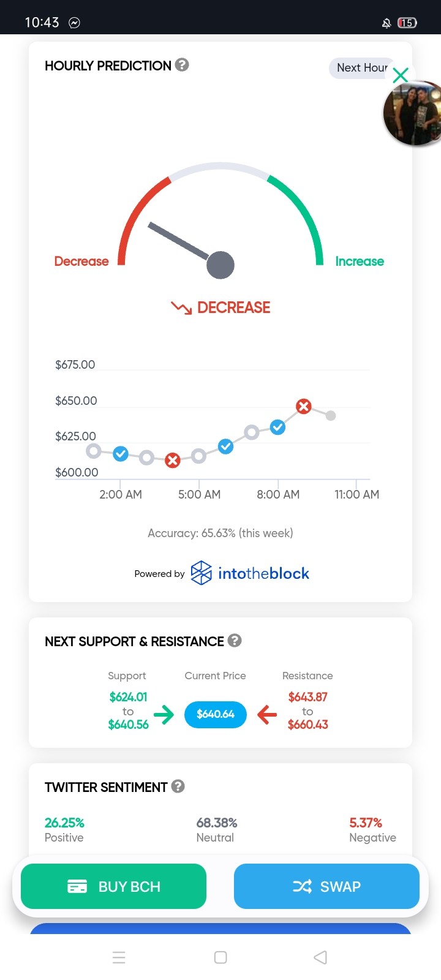
Task: Tap Android back navigation triangle
Action: click(x=320, y=957)
